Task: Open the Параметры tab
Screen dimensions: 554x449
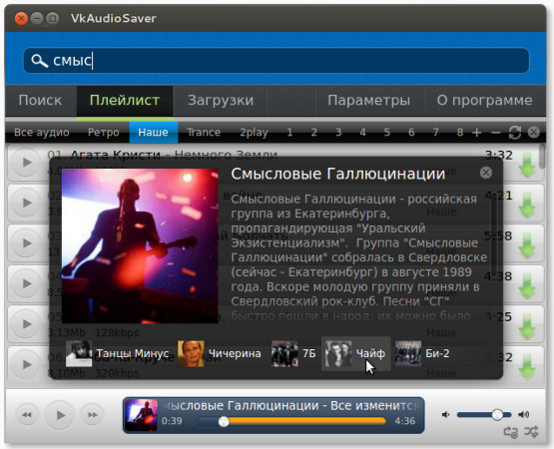Action: point(369,100)
